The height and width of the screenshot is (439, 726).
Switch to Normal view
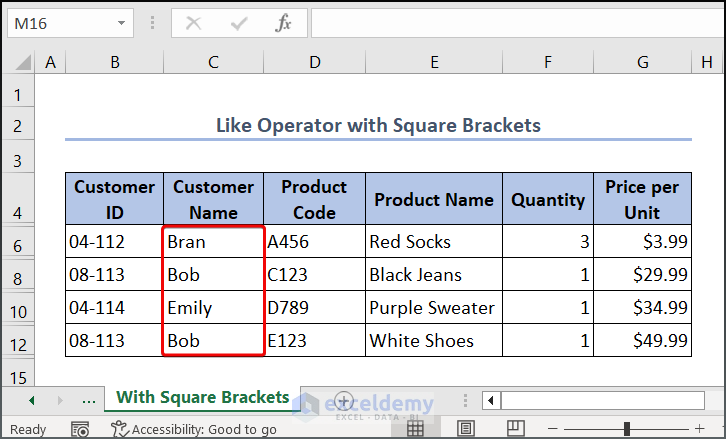(415, 429)
